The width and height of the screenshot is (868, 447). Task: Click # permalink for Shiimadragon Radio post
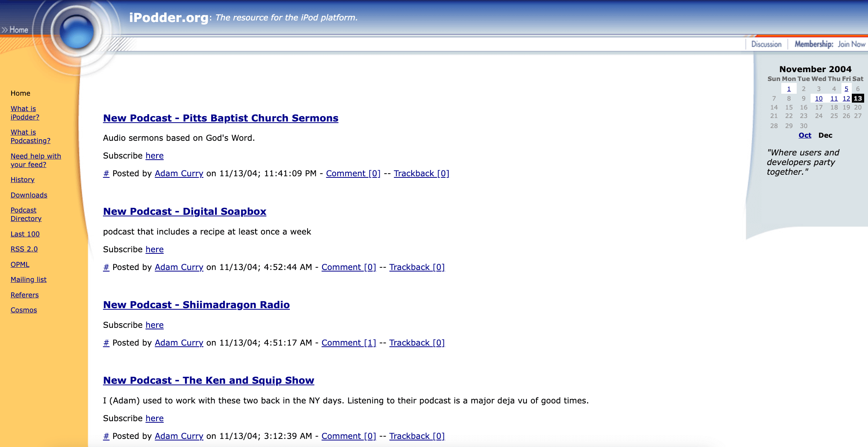(106, 343)
